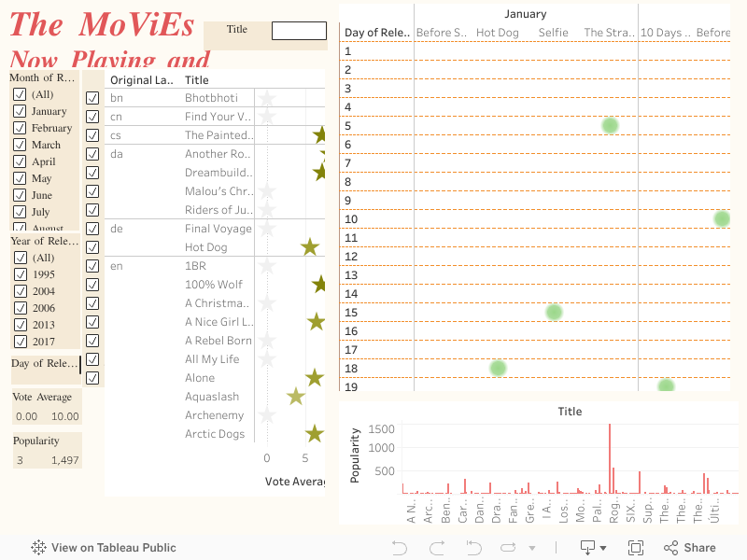The image size is (747, 560).
Task: Toggle checkbox beside the bn Bhotbhoti row
Action: click(92, 98)
